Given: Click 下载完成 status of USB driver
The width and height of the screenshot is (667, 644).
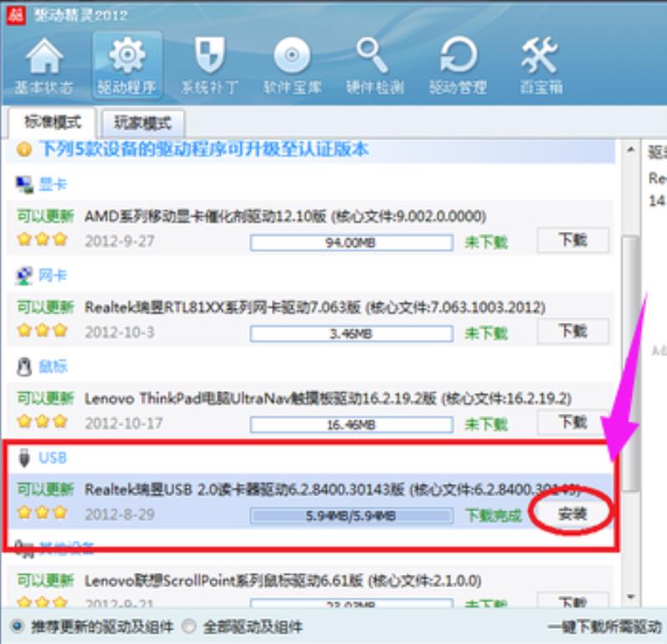Looking at the screenshot, I should coord(494,516).
